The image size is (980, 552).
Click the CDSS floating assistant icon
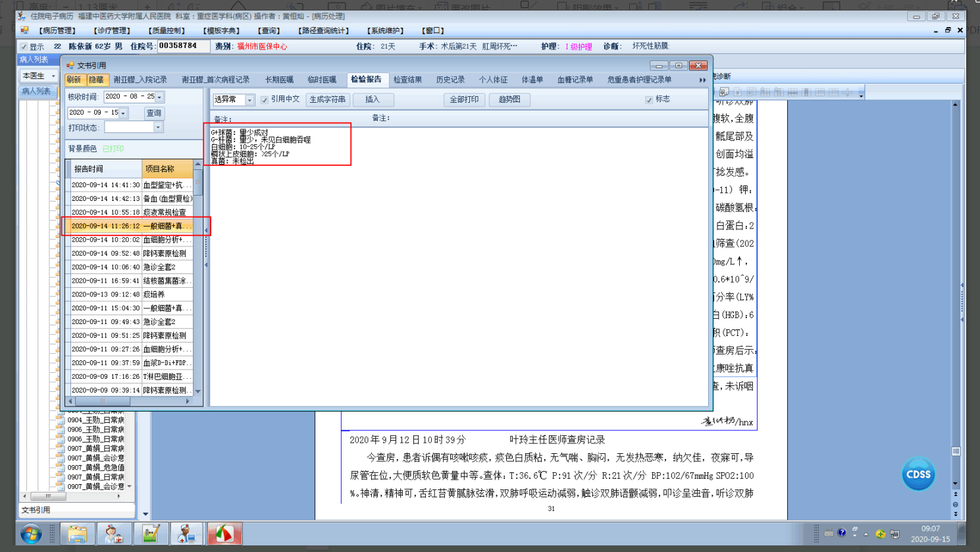(x=918, y=474)
